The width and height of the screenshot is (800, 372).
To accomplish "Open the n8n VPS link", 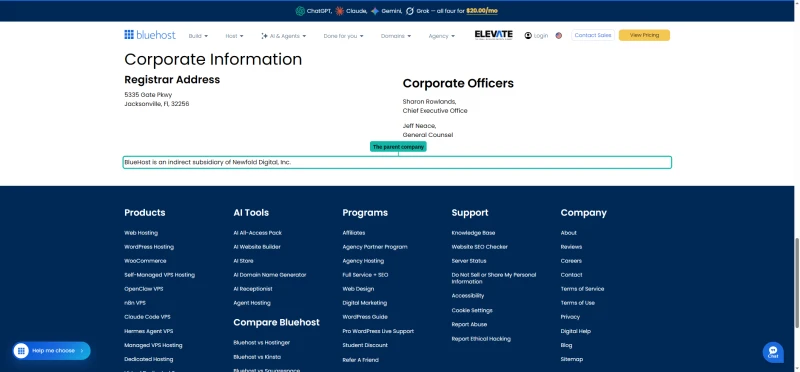I will coord(135,303).
